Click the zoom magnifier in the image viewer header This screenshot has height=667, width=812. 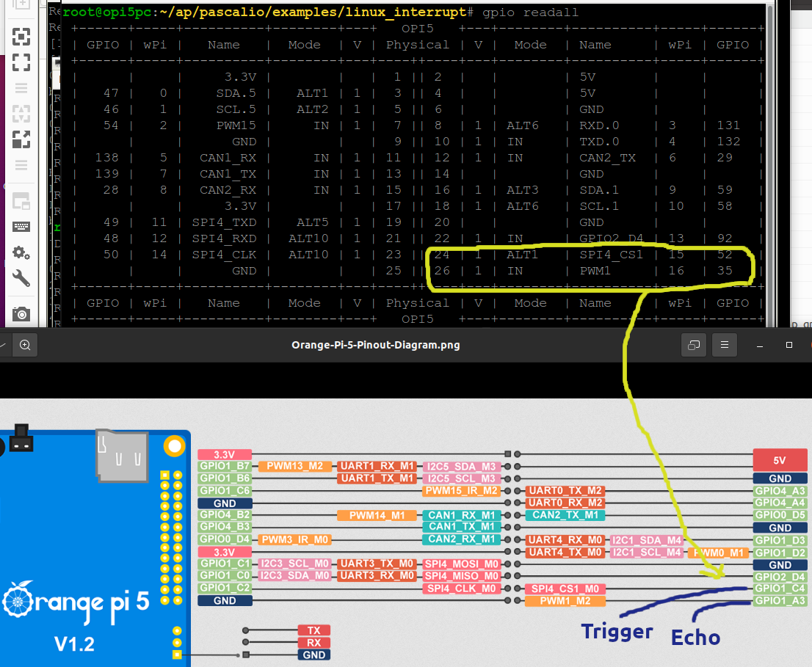[x=25, y=345]
